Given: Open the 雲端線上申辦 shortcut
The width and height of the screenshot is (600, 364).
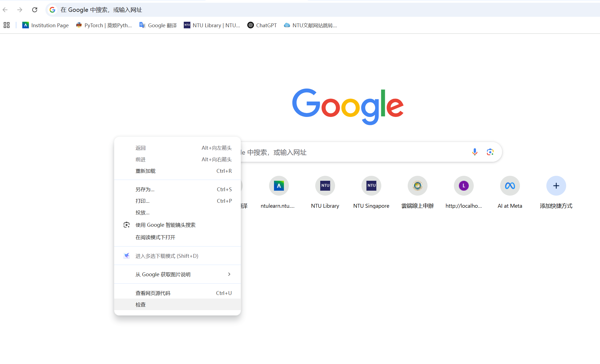Looking at the screenshot, I should pos(417,186).
